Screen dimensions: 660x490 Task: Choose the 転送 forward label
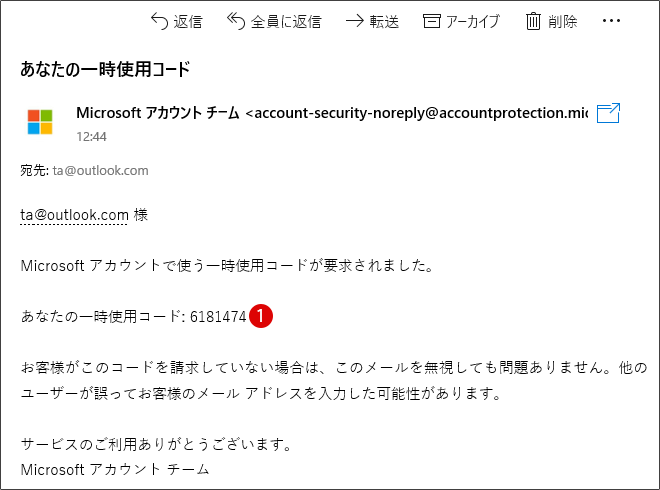point(384,21)
